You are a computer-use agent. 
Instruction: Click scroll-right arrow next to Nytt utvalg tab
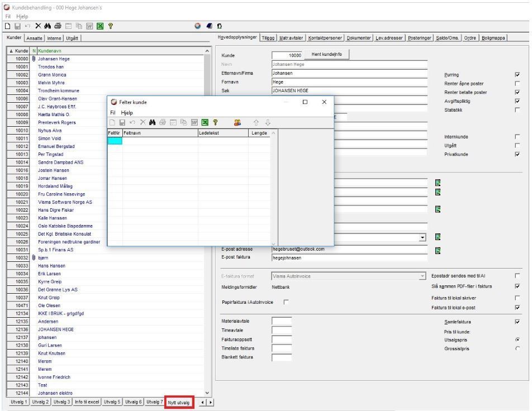(211, 403)
